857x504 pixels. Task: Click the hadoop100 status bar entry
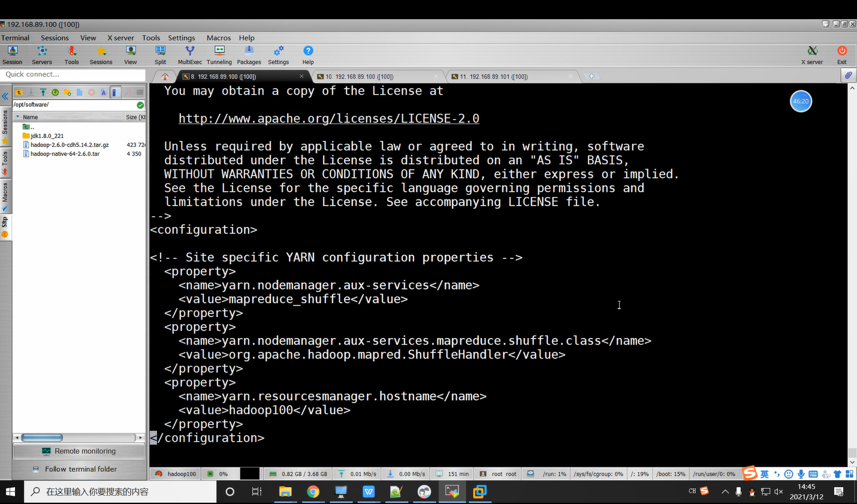175,474
